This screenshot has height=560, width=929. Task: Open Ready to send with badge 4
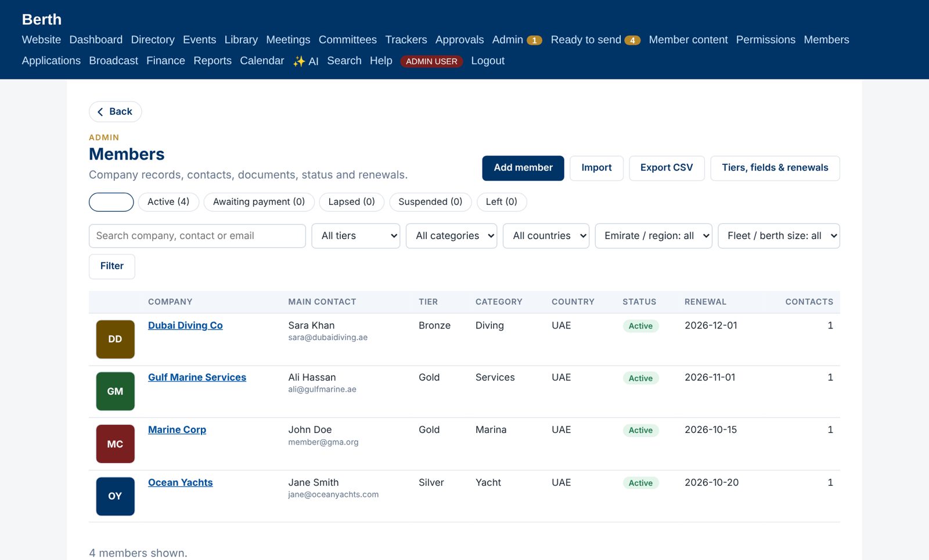pos(595,39)
